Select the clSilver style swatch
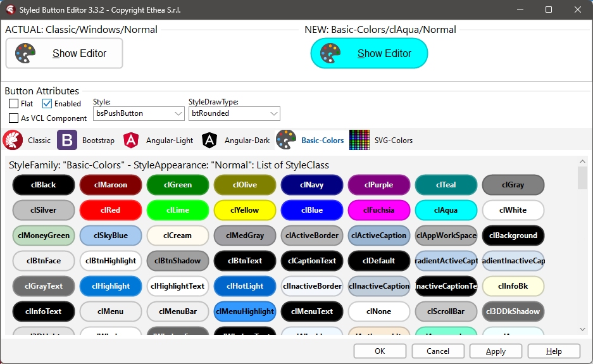The height and width of the screenshot is (364, 593). pyautogui.click(x=44, y=210)
